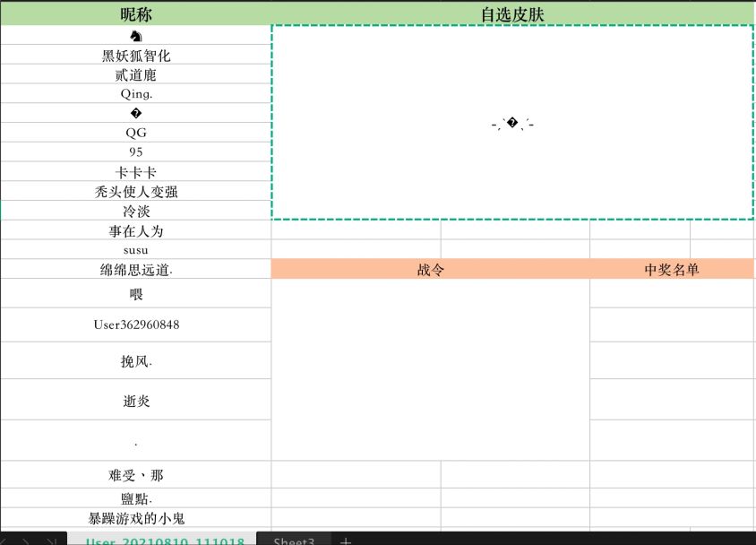Switch to the Sheet3 tab
The width and height of the screenshot is (756, 545).
click(x=294, y=541)
